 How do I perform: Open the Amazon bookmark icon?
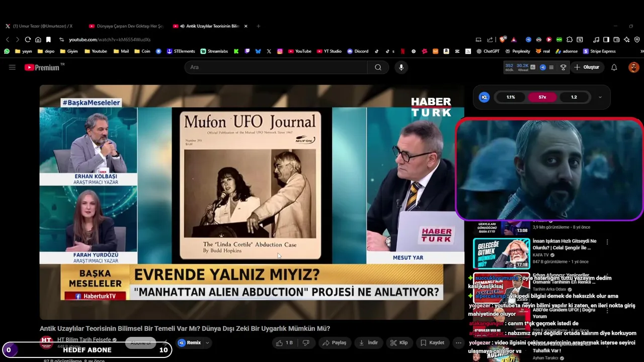pos(446,51)
